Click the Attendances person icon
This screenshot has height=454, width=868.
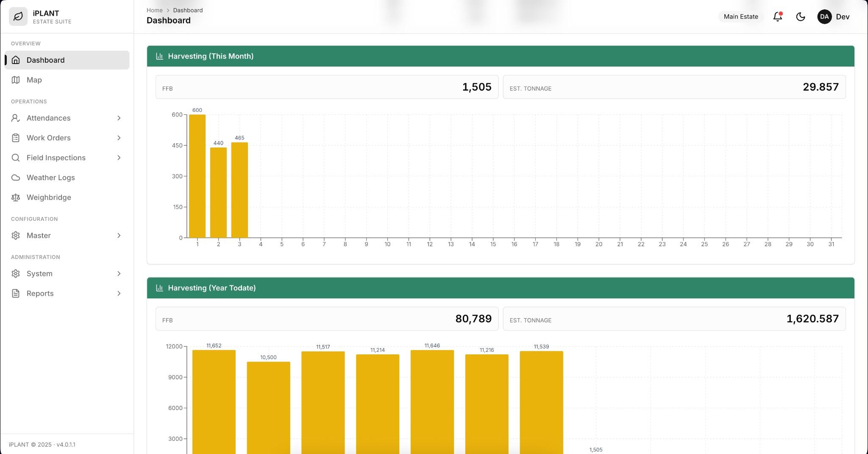pos(16,118)
